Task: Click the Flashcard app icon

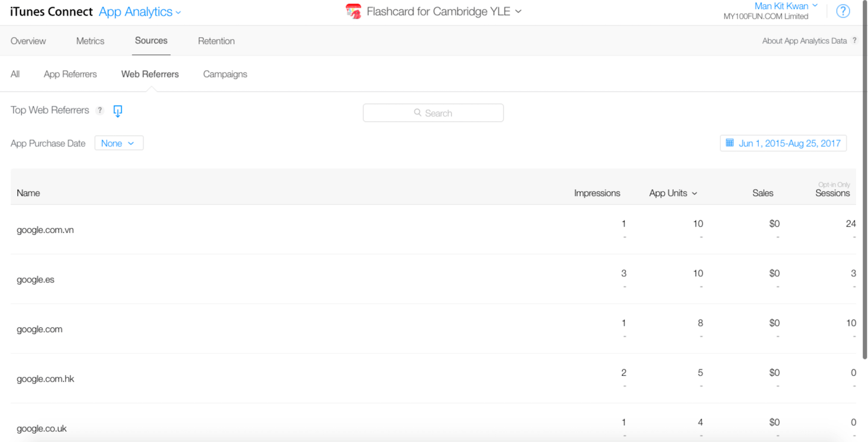Action: pos(353,11)
